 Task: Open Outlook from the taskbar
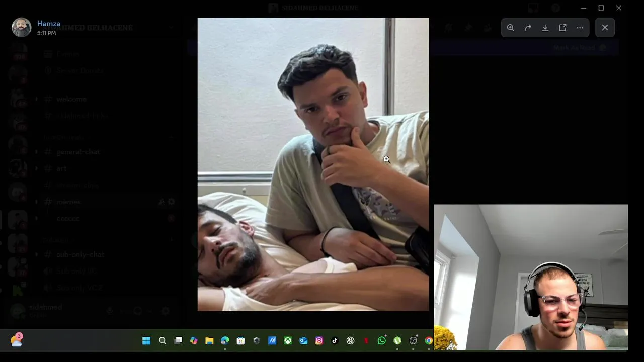(x=303, y=341)
